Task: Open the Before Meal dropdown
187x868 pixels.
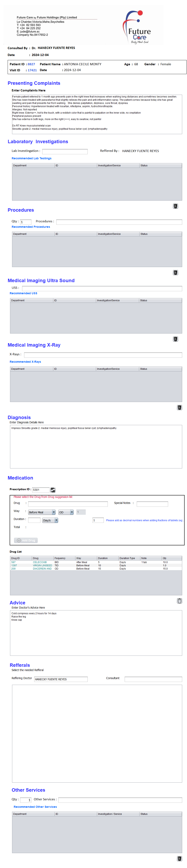Action: click(x=42, y=512)
